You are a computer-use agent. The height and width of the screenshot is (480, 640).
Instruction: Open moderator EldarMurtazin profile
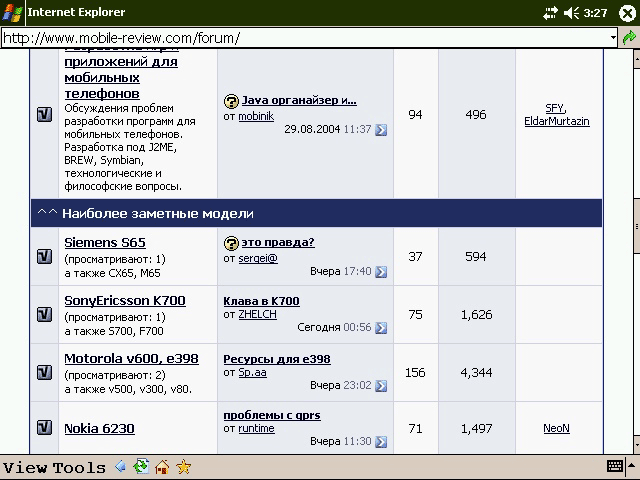557,121
